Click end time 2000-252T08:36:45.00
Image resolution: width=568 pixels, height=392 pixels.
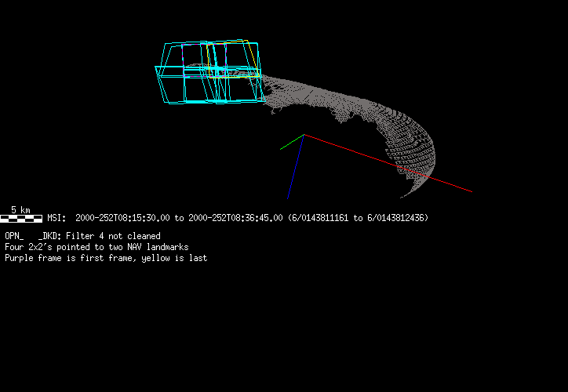235,218
